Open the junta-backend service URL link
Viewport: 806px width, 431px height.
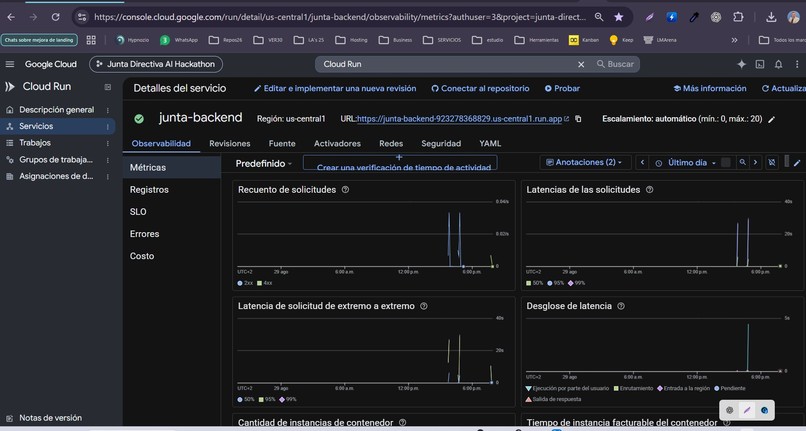click(x=460, y=119)
